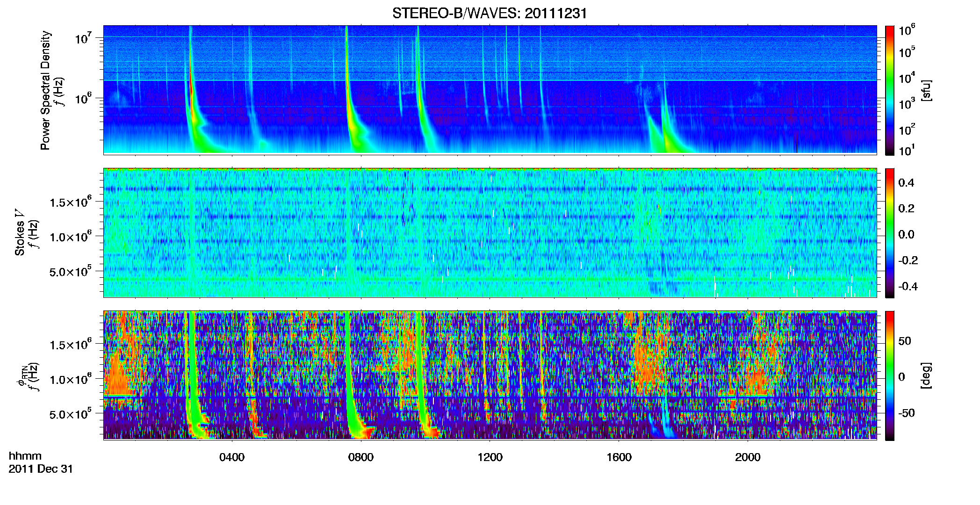980x505 pixels.
Task: Click the Stokes V colorbar
Action: (890, 233)
